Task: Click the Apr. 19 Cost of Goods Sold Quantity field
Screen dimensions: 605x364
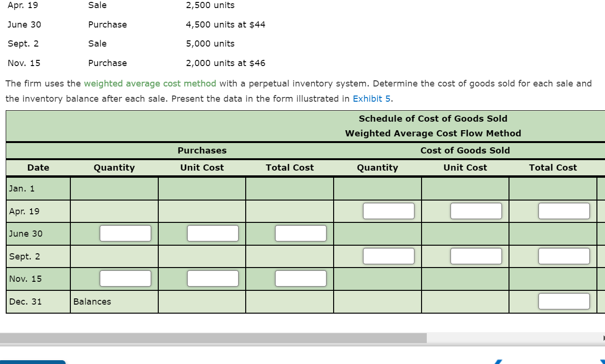Action: coord(388,211)
